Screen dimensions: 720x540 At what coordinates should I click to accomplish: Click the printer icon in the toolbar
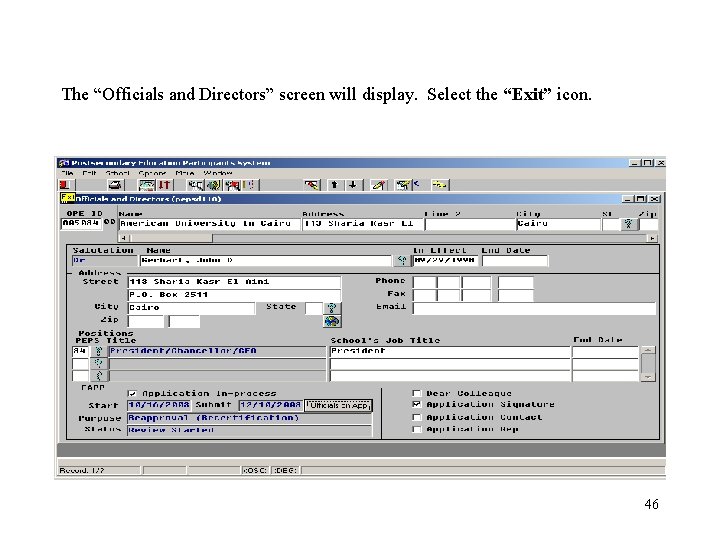click(115, 185)
